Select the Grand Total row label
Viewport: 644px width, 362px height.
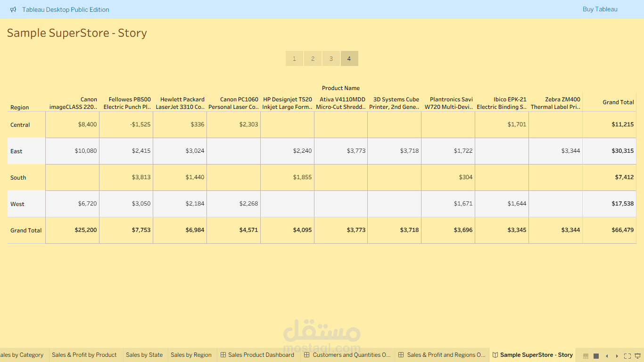pos(26,230)
